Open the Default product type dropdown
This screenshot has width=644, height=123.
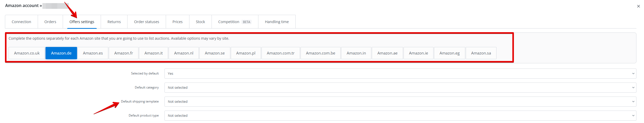[x=400, y=116]
